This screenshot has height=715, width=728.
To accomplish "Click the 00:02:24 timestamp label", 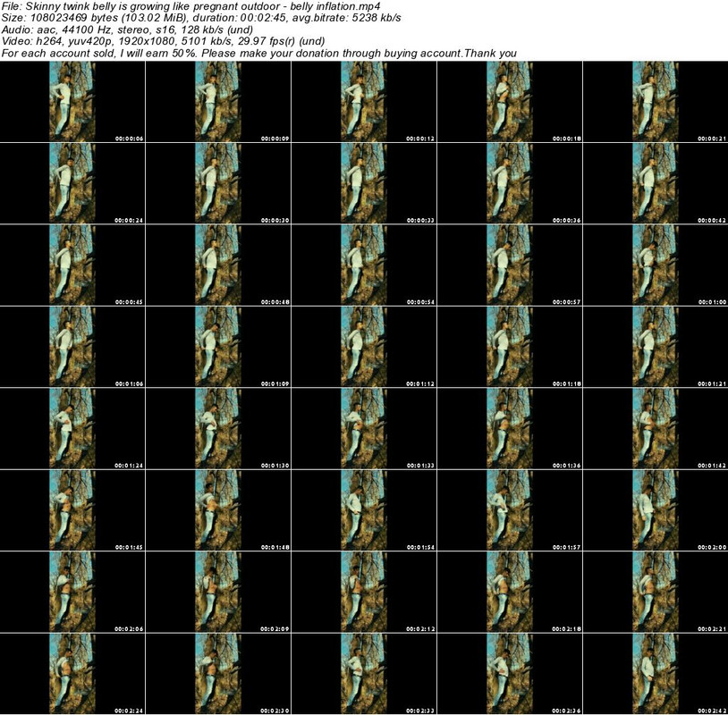I will tap(129, 710).
